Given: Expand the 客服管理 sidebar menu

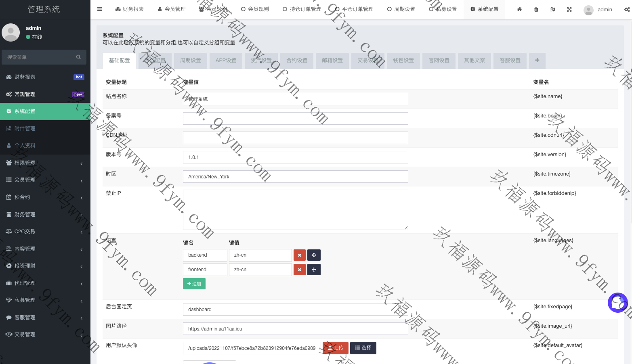Looking at the screenshot, I should 45,318.
